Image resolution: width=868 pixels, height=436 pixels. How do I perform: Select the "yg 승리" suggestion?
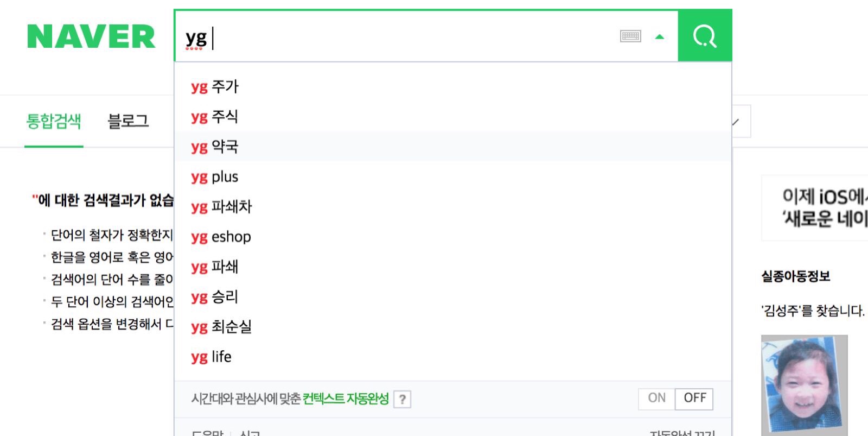215,297
